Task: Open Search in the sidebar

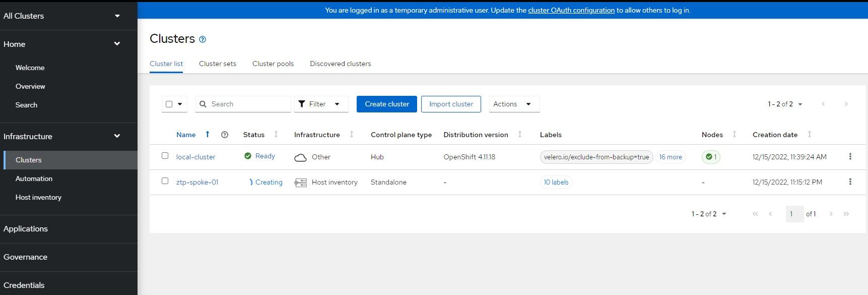Action: click(x=26, y=105)
